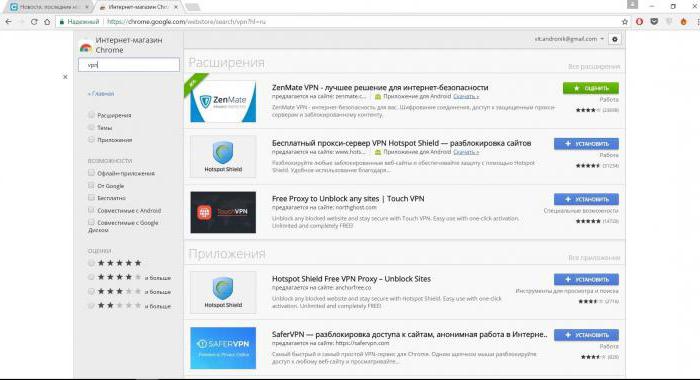Viewport: 700px width, 380px height.
Task: Click Скачать link in Hotspot Shield row
Action: tap(466, 152)
